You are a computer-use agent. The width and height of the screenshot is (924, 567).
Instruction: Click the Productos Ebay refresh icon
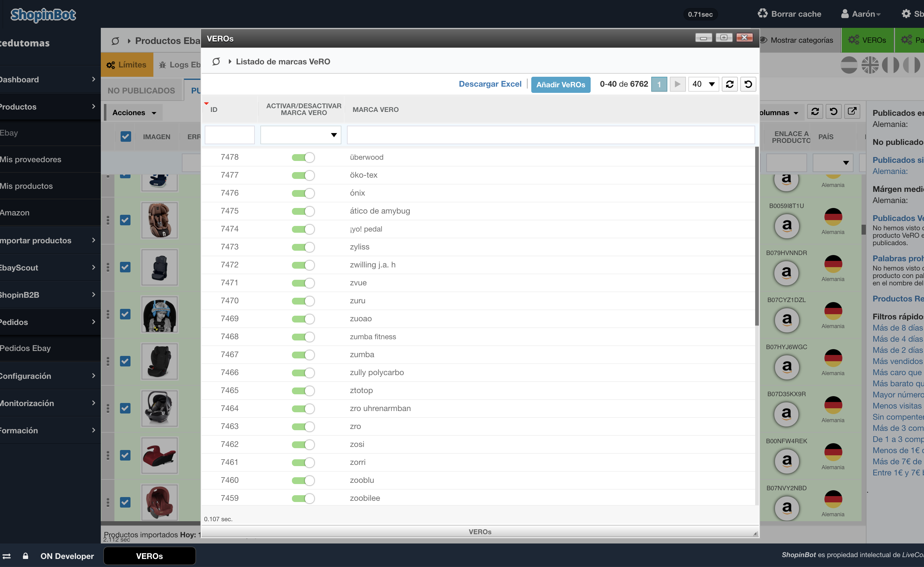click(115, 41)
